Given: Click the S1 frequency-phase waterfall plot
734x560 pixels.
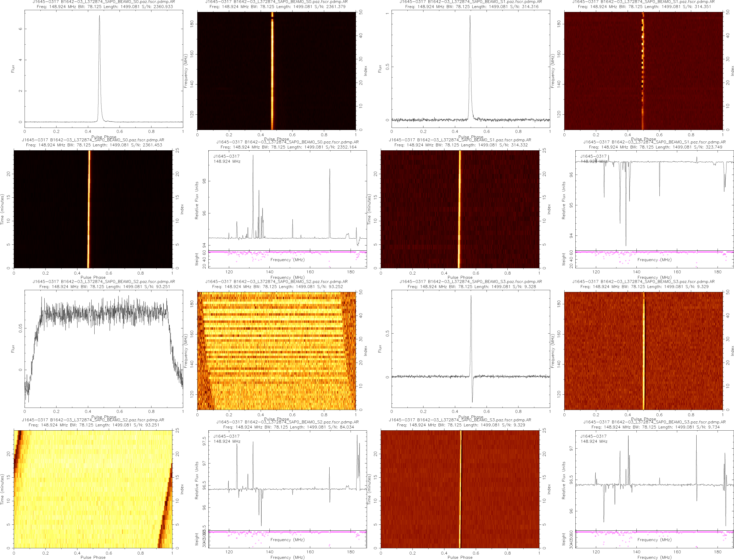Looking at the screenshot, I should (643, 71).
